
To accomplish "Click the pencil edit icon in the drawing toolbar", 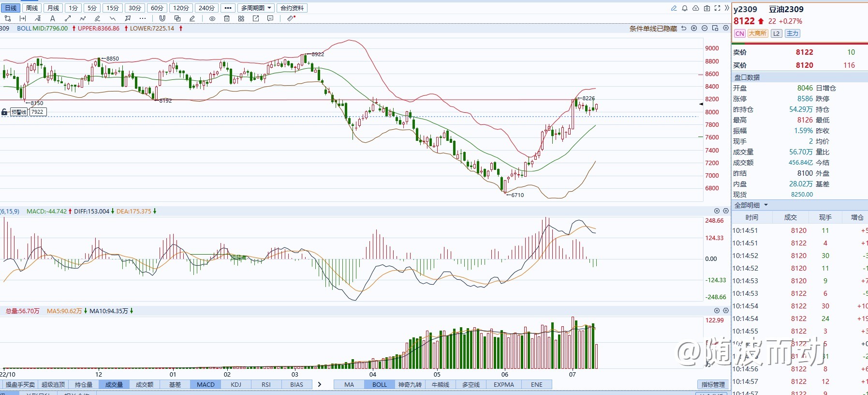I will click(x=192, y=18).
